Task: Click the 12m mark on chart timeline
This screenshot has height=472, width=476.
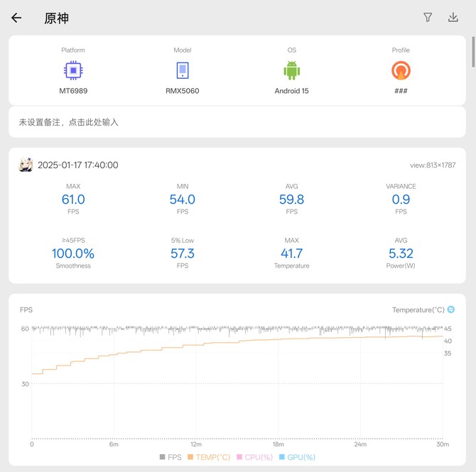Action: coord(196,444)
